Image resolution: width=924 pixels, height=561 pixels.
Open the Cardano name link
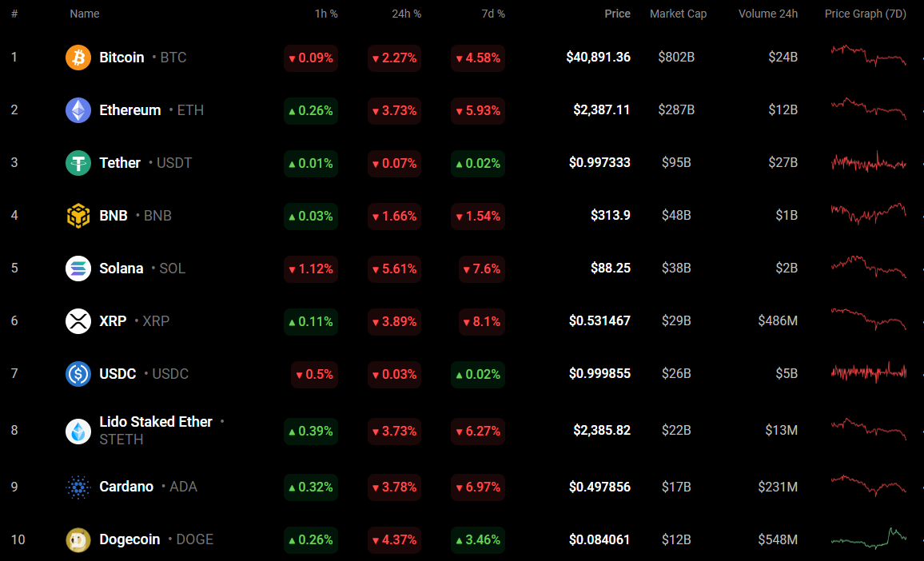pyautogui.click(x=126, y=487)
